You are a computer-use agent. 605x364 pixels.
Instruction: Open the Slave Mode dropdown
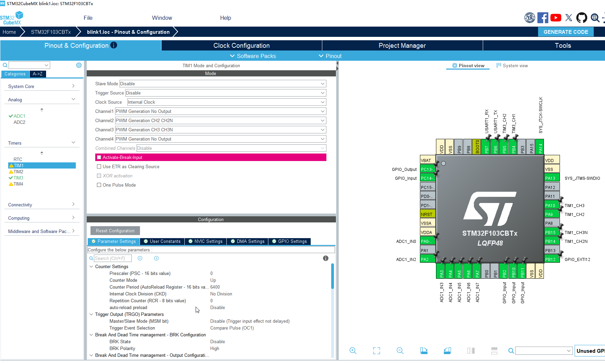(x=223, y=84)
